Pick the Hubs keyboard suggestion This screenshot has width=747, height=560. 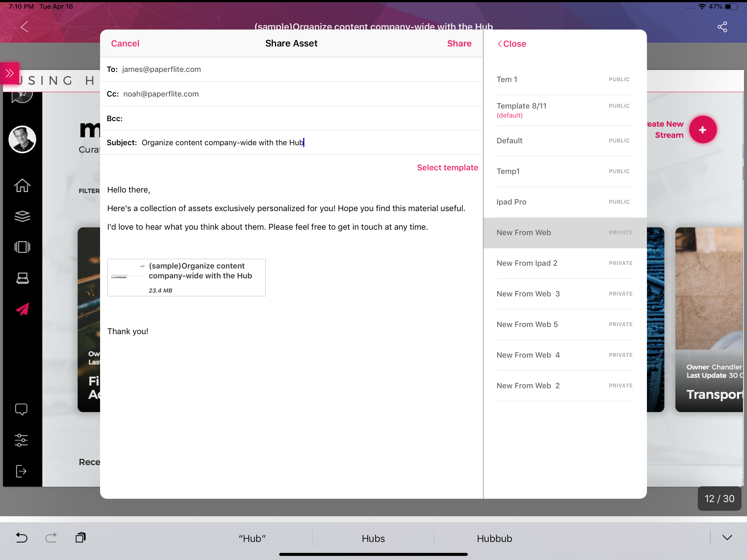373,538
